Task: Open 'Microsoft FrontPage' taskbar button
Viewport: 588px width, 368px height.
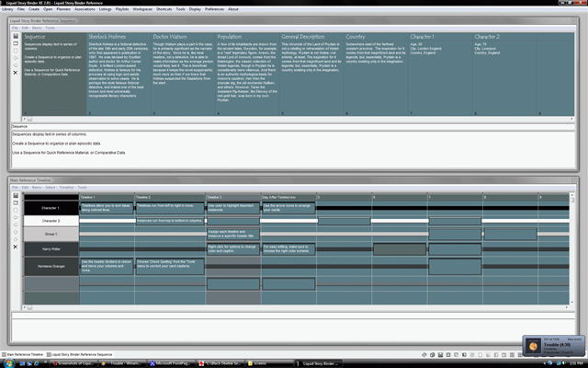Action: pyautogui.click(x=171, y=363)
